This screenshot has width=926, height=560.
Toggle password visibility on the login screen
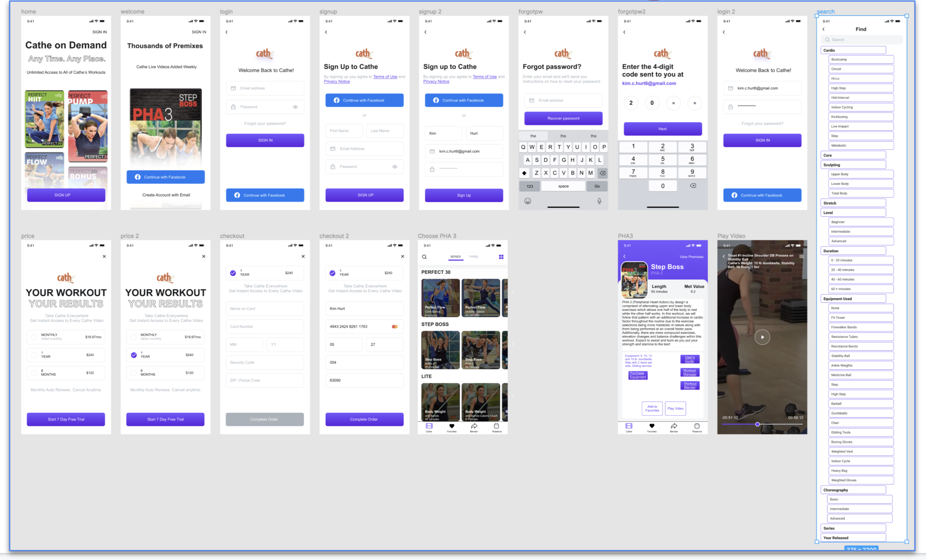[295, 107]
